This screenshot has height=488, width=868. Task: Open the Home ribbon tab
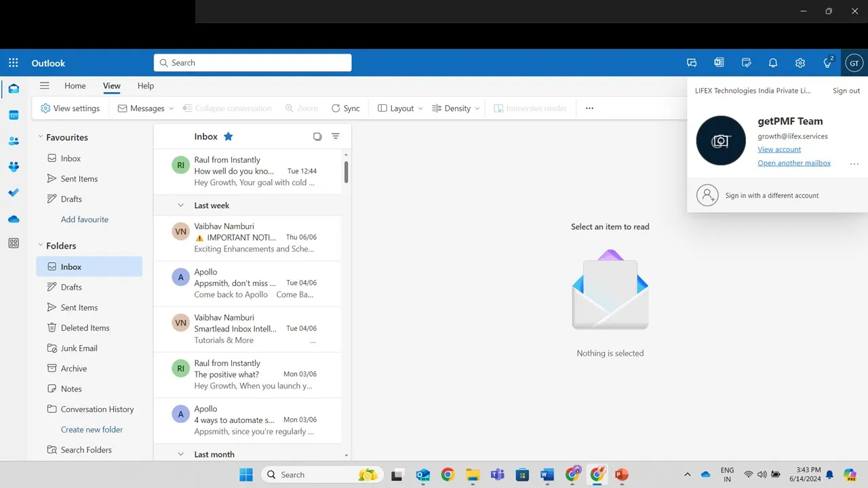click(75, 85)
